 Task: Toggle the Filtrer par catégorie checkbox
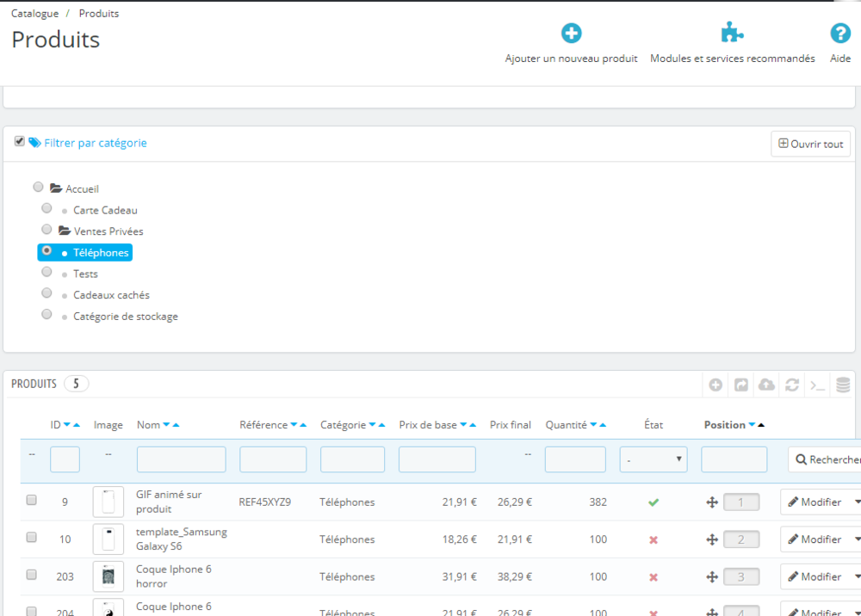tap(20, 141)
